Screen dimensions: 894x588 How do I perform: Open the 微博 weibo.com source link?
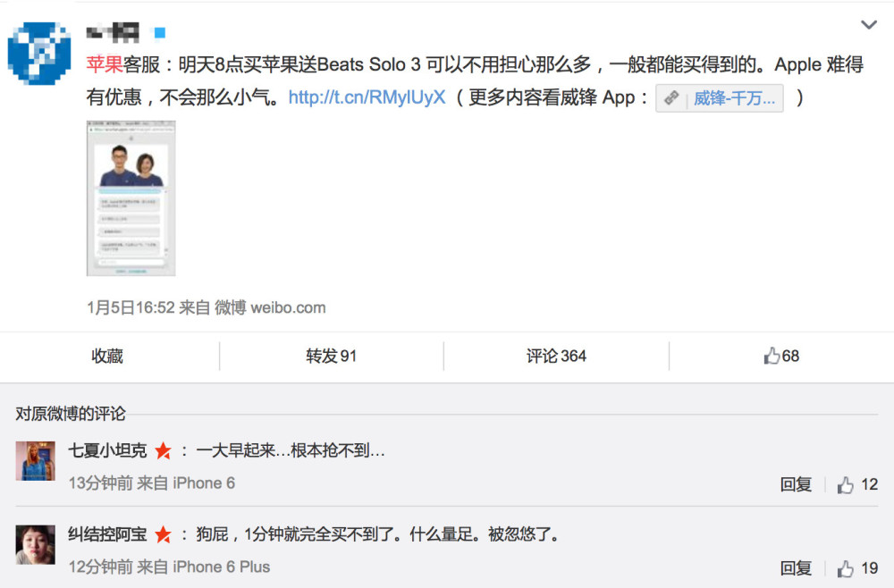270,307
